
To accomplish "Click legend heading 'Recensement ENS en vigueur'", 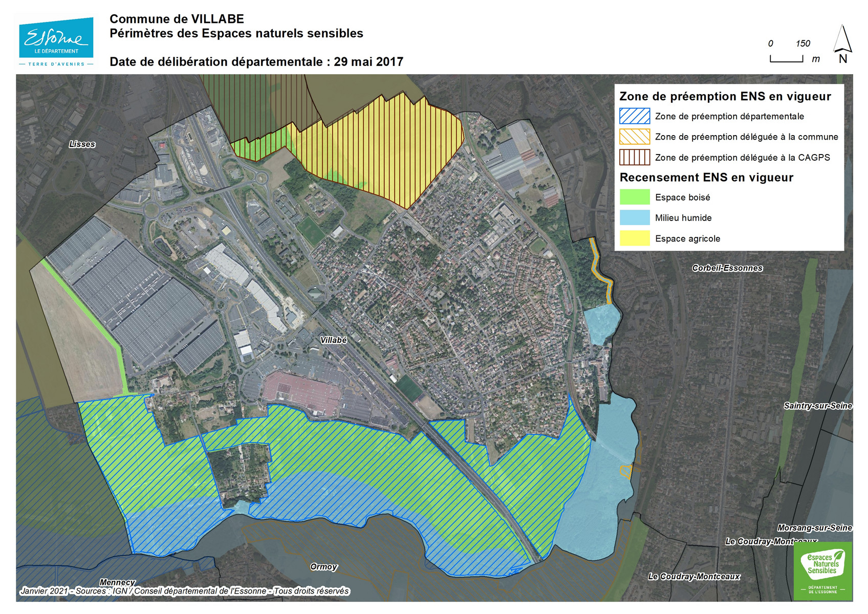I will (706, 178).
